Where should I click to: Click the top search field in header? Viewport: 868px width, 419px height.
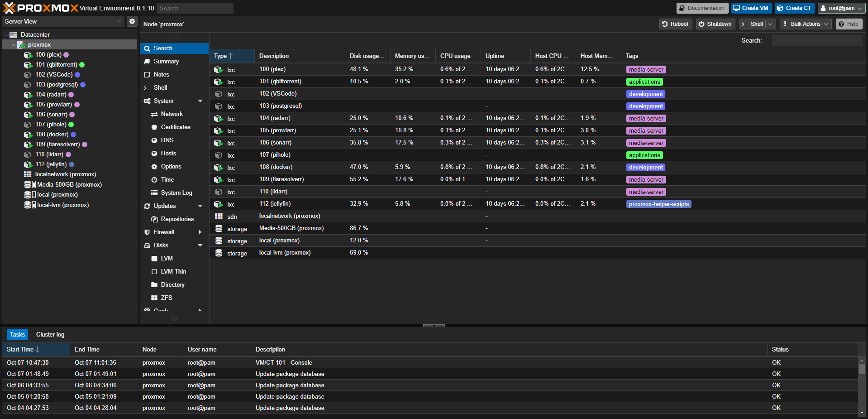(x=195, y=8)
